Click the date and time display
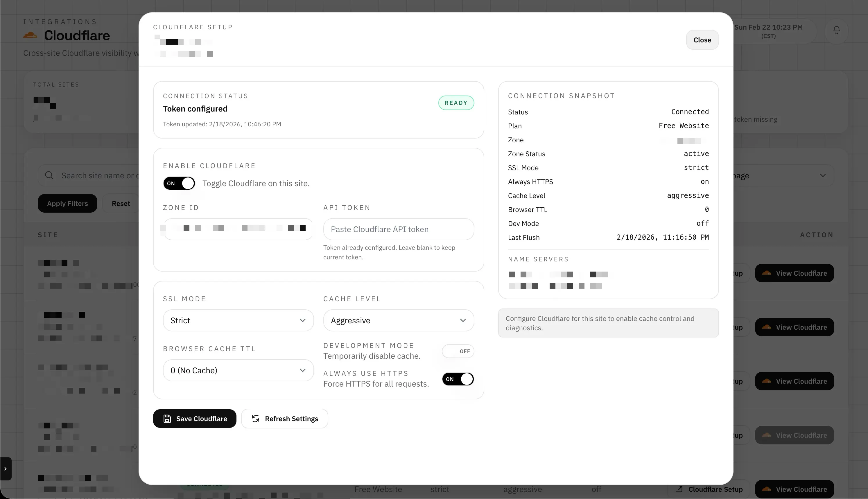Viewport: 868px width, 499px height. 768,31
